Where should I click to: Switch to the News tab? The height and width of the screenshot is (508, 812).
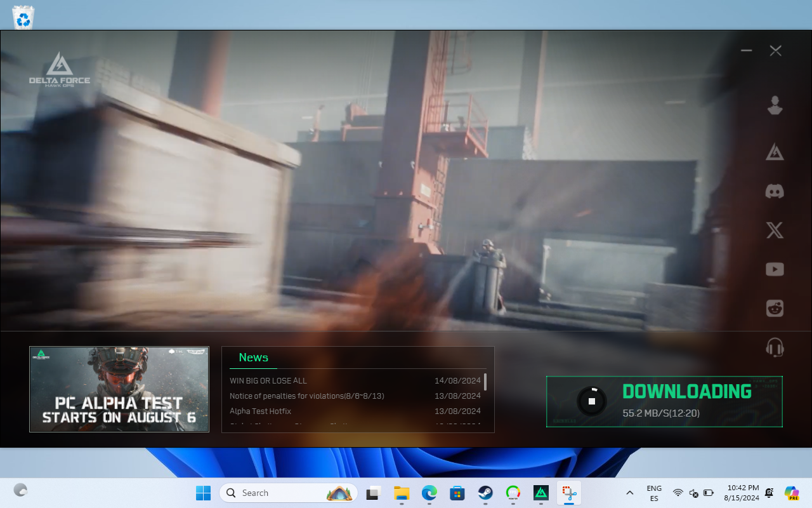click(253, 358)
